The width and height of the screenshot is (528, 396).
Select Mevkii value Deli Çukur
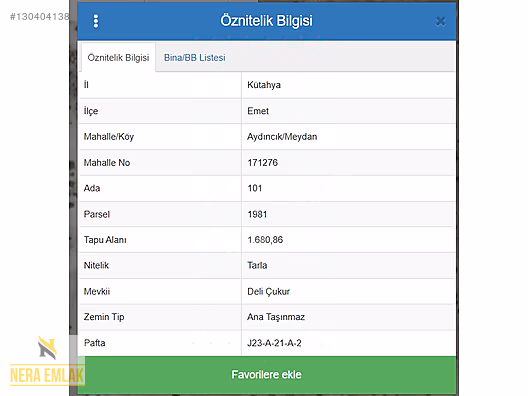tap(268, 292)
